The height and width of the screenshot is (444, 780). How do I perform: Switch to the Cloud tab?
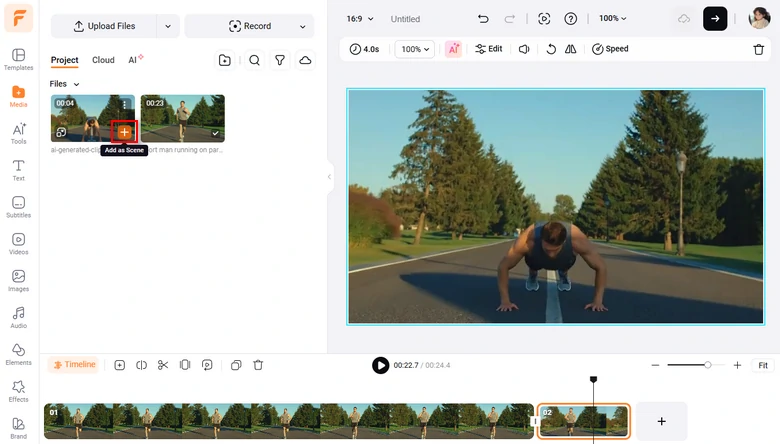pos(103,60)
